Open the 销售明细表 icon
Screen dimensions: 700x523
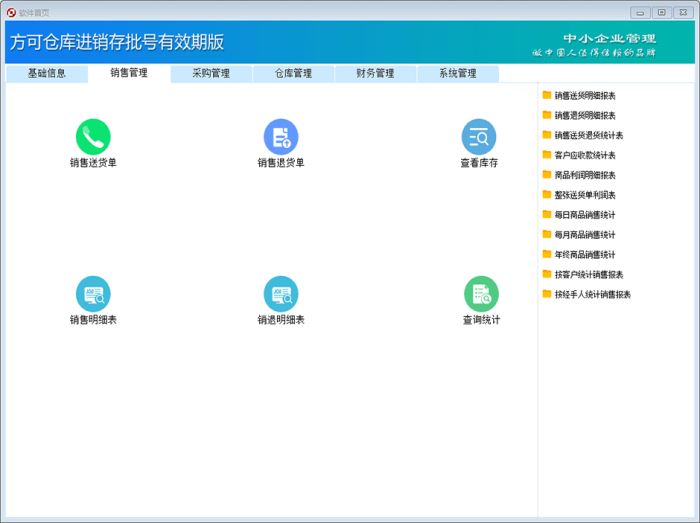[93, 294]
